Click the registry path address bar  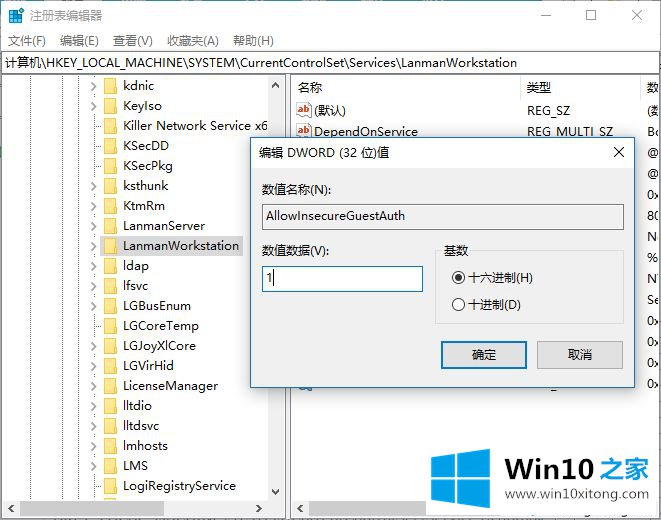point(330,63)
